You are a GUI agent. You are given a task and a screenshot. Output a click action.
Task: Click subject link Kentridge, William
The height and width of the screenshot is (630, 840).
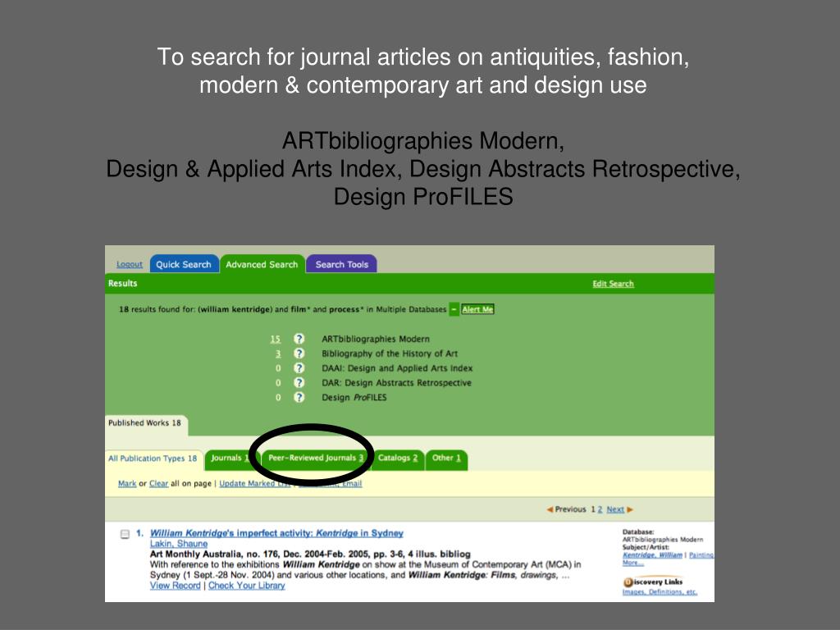click(x=652, y=555)
